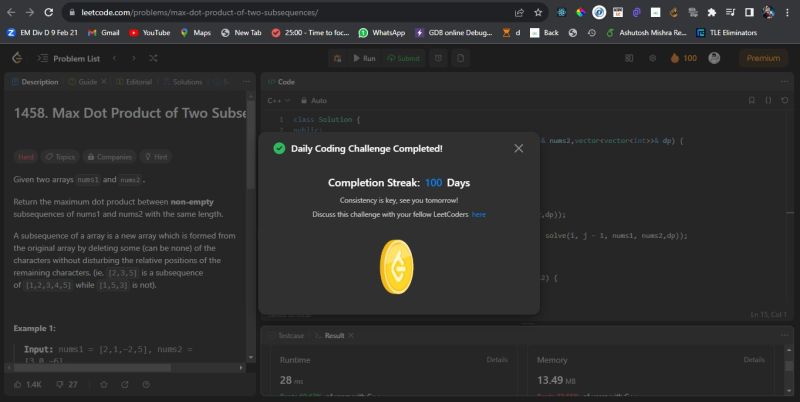The image size is (800, 402).
Task: Click the Hard difficulty badge
Action: coord(26,157)
